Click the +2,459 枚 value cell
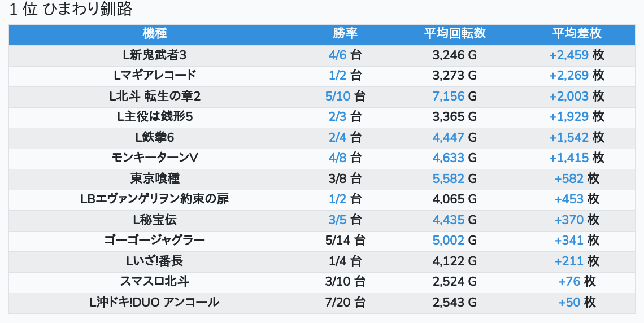 576,55
